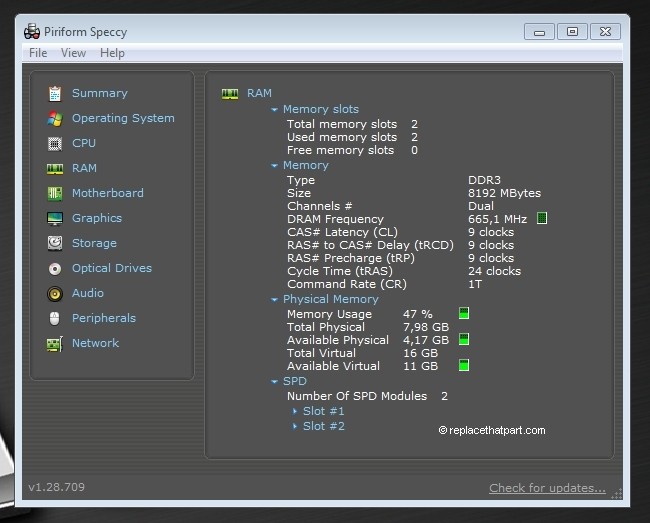Click the RAS# Precharge (tRP) label
Image resolution: width=650 pixels, height=523 pixels.
351,258
